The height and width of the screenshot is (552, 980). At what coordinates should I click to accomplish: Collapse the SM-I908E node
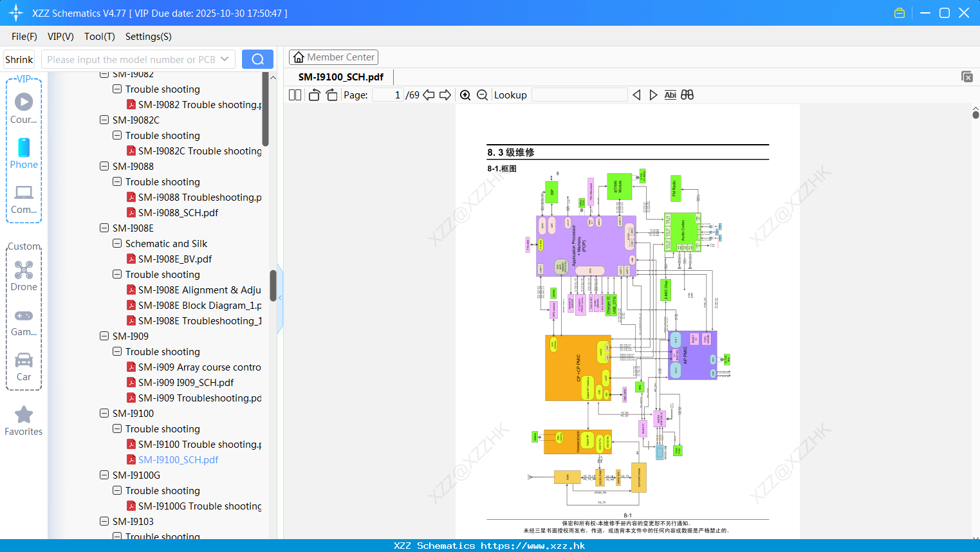coord(104,228)
